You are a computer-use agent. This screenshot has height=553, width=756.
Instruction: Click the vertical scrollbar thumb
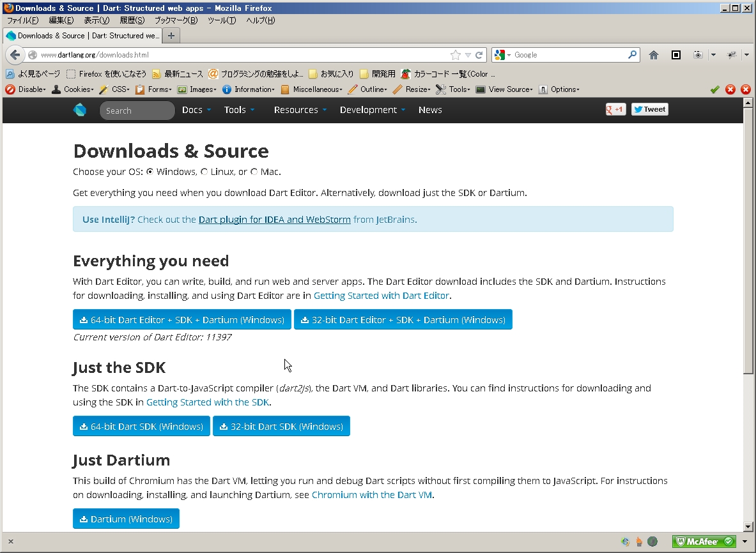pyautogui.click(x=748, y=241)
